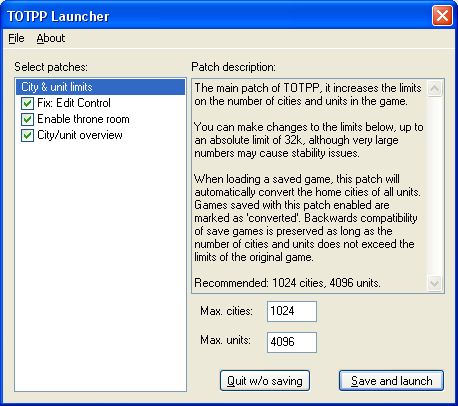The image size is (458, 406).
Task: Click the description scrollbar down arrow
Action: coord(434,284)
